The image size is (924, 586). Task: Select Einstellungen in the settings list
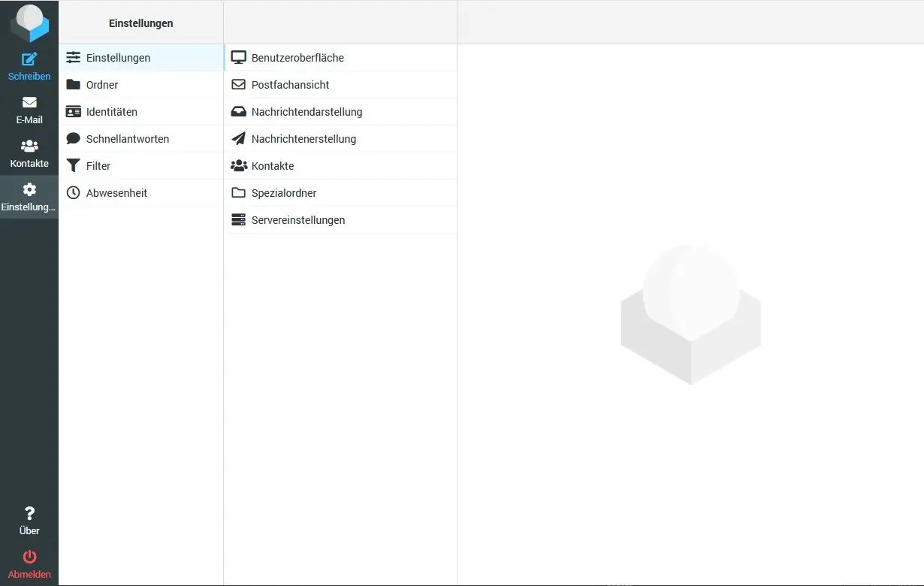(118, 58)
